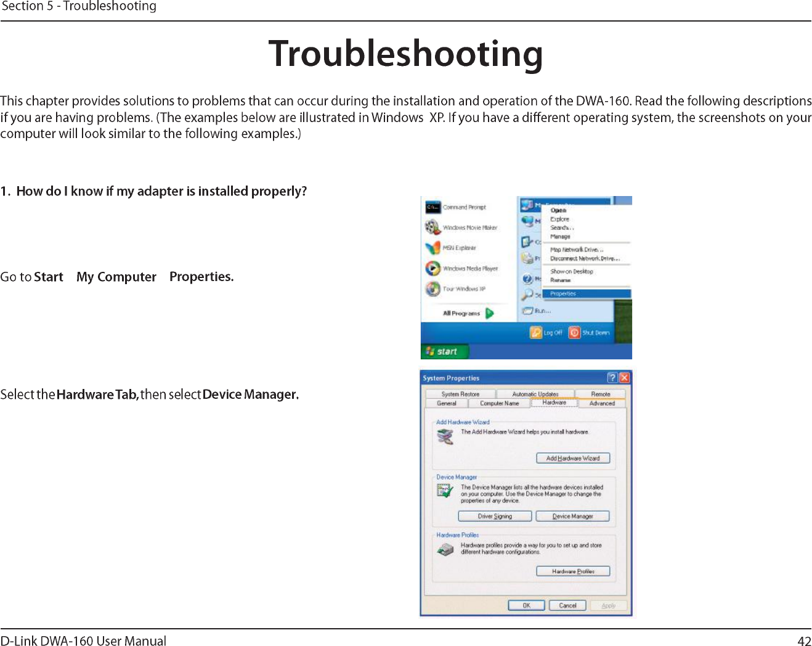
Task: Click the Device Manager button
Action: 572,516
